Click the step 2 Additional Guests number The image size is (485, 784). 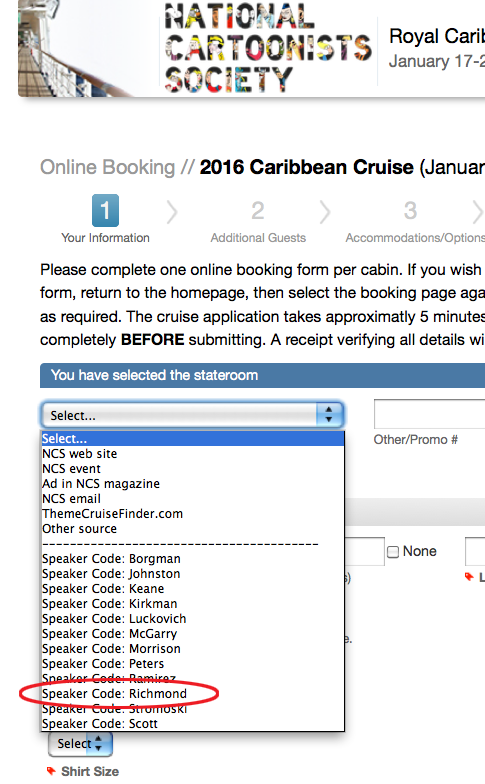coord(258,210)
